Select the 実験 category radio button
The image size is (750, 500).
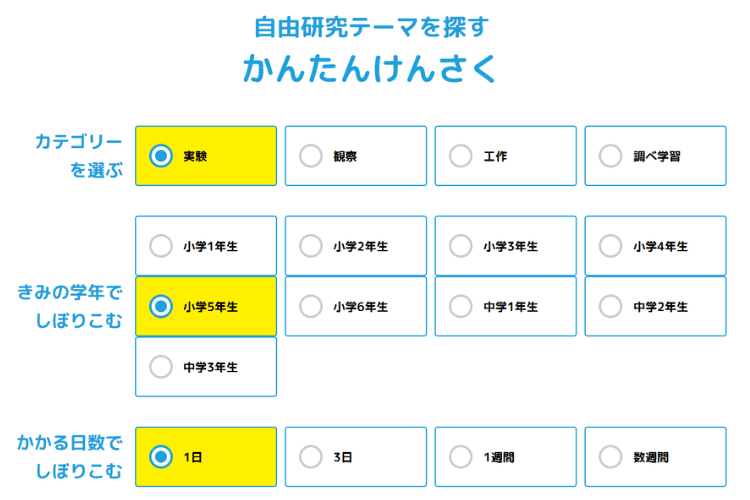[x=161, y=156]
